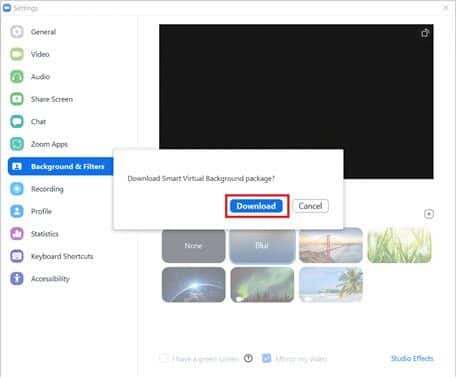Switch to the Video settings tab
The width and height of the screenshot is (456, 378).
40,54
